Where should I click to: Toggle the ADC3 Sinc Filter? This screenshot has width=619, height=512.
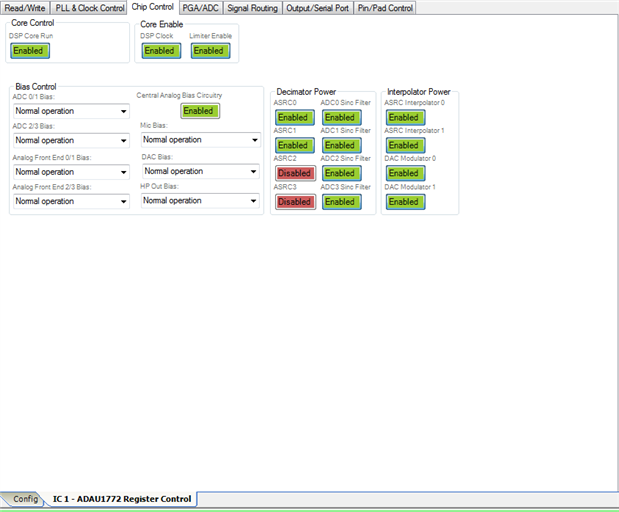click(x=341, y=202)
